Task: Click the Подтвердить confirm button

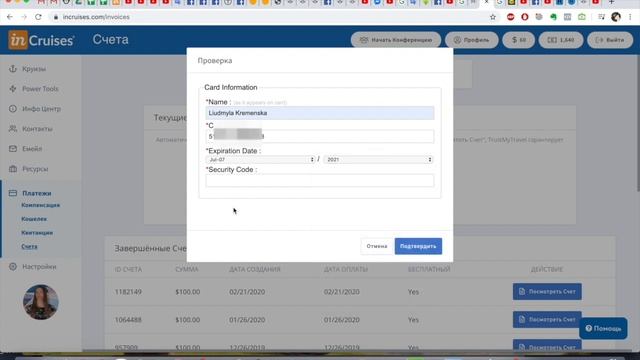Action: [x=418, y=246]
